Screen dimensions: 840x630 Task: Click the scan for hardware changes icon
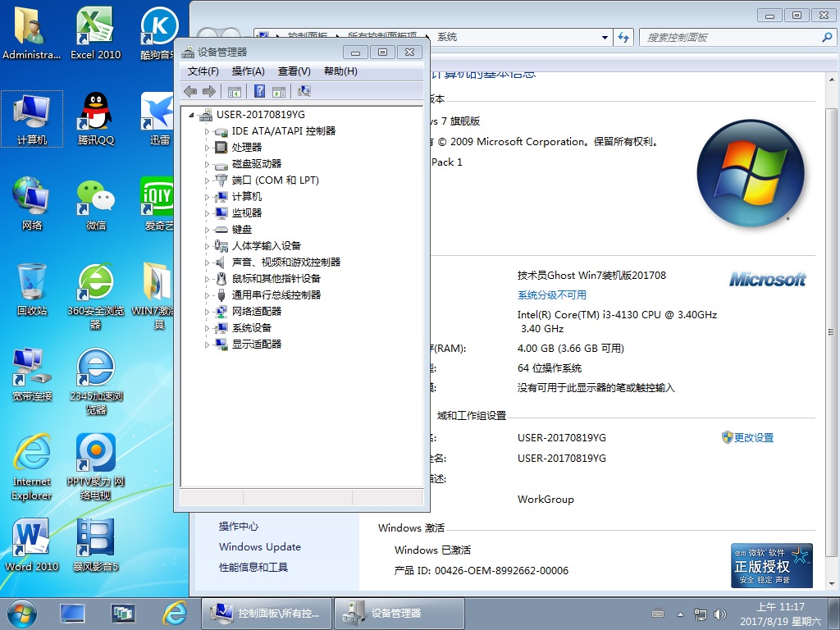coord(304,92)
